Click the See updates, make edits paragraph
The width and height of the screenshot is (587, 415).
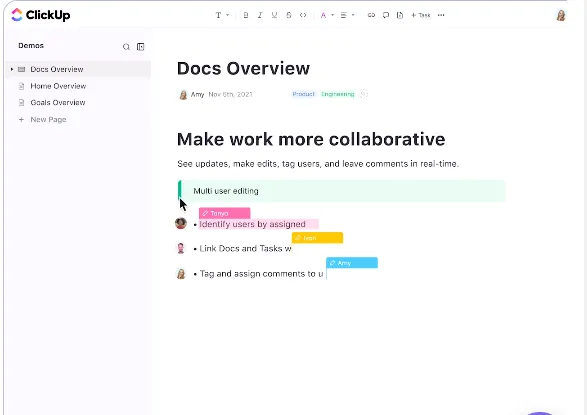(x=318, y=164)
